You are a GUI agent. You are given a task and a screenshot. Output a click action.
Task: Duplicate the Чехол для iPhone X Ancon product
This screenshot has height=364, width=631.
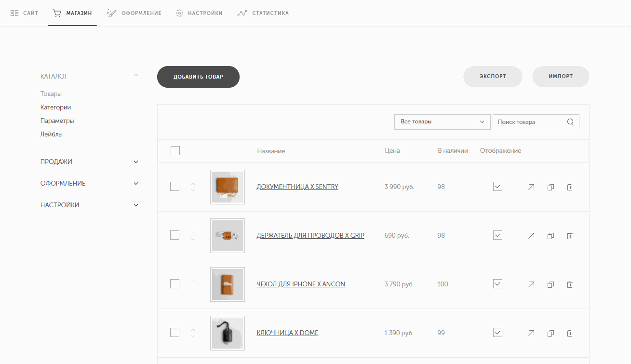[550, 284]
